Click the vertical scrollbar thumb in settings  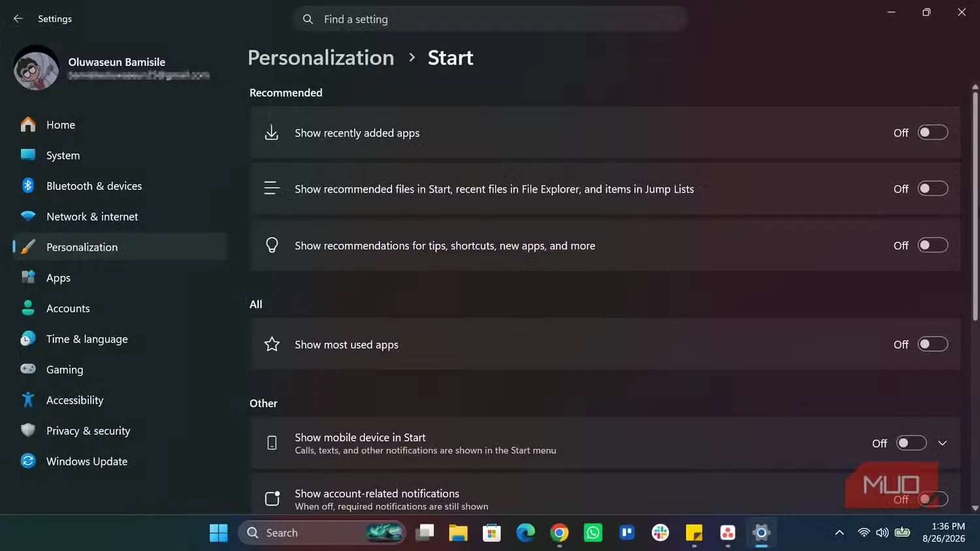tap(975, 206)
